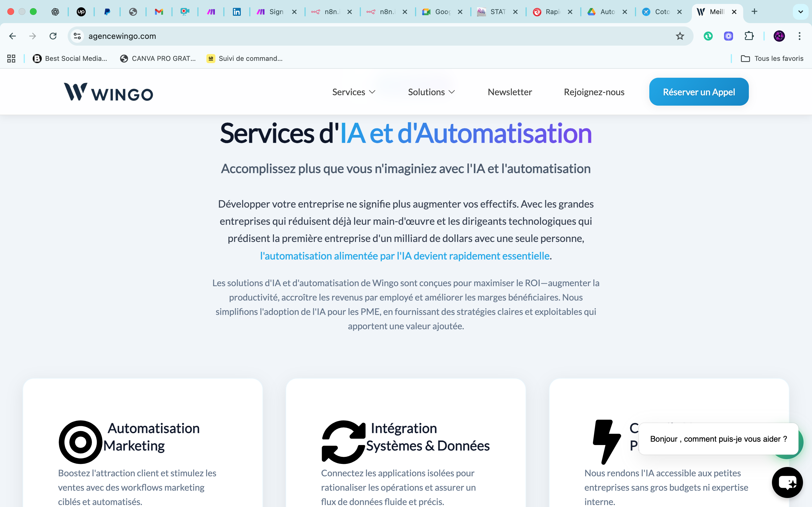Open the tab search dropdown arrow
812x507 pixels.
point(800,12)
